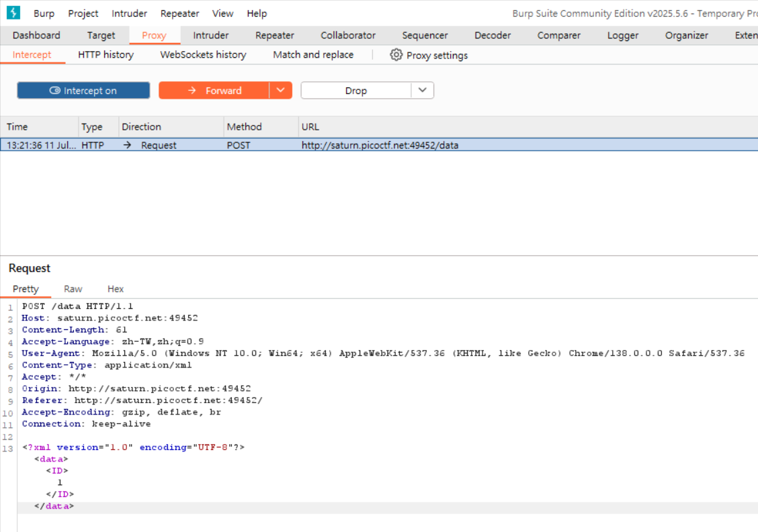The width and height of the screenshot is (758, 532).
Task: Drop the intercepted request
Action: click(x=355, y=91)
